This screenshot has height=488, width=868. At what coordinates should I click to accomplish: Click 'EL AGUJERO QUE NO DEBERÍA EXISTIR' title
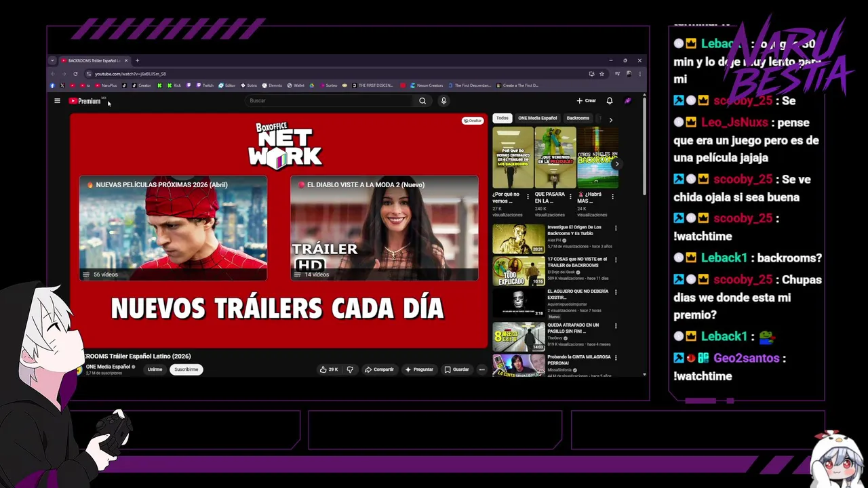[x=578, y=294]
